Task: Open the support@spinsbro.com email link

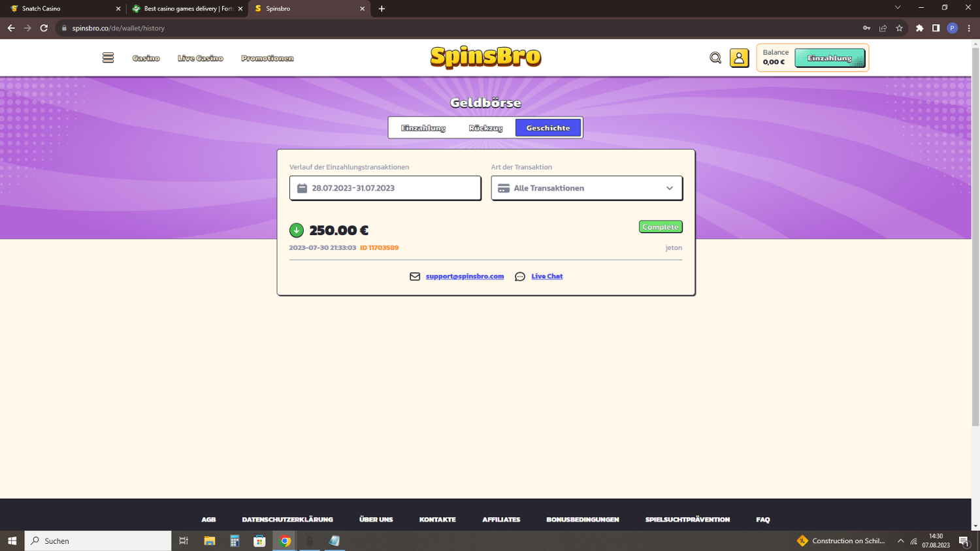Action: point(465,276)
